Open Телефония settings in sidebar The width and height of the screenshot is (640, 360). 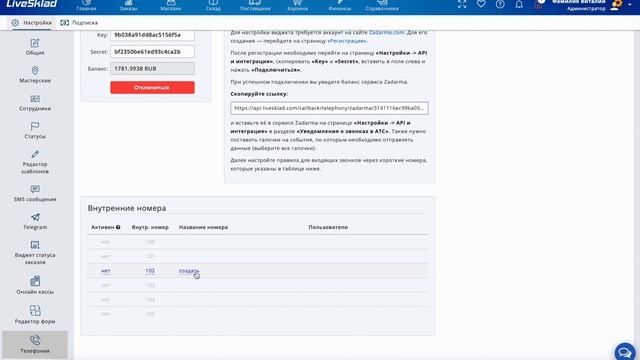click(x=35, y=344)
